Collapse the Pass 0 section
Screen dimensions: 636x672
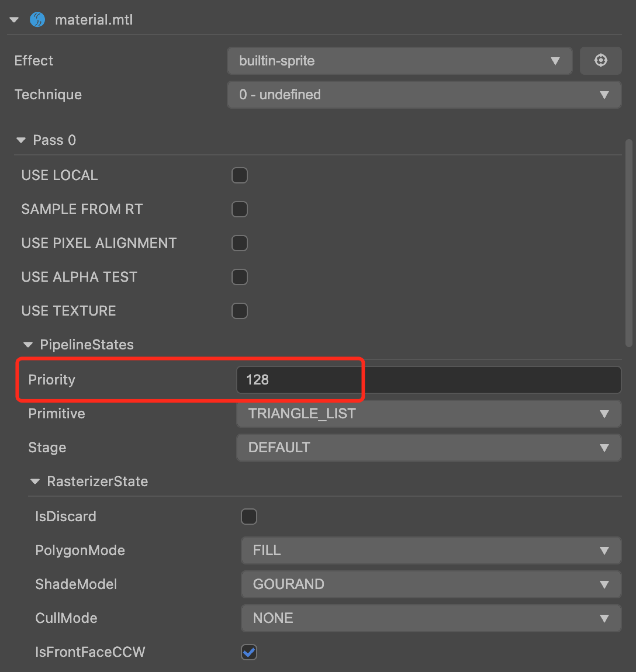[21, 140]
